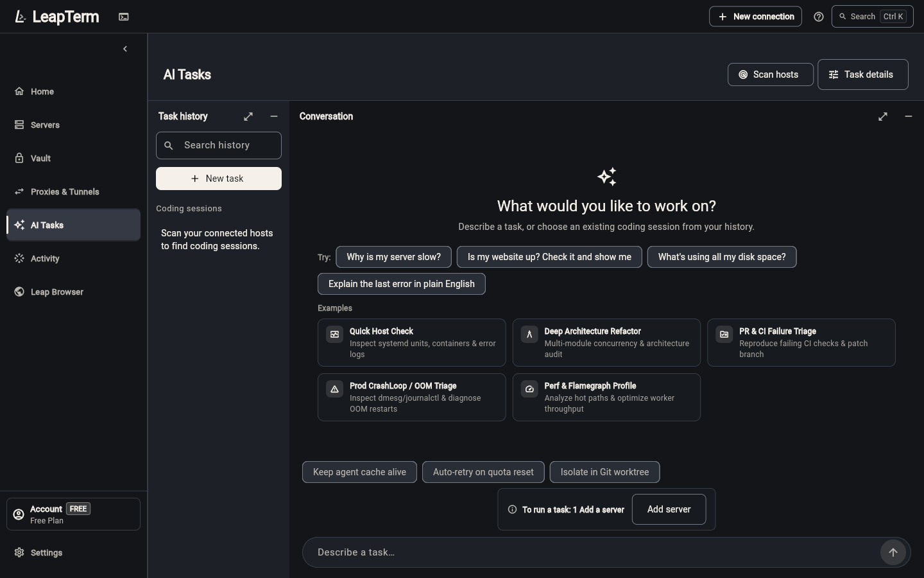924x578 pixels.
Task: Select "Explain the last error in plain English"
Action: click(402, 284)
